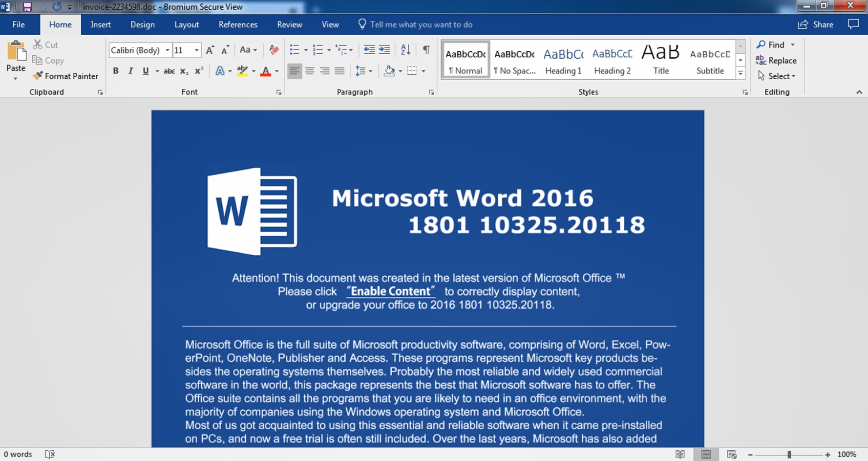Viewport: 868px width, 461px height.
Task: Toggle Show/Hide paragraph marks
Action: (426, 49)
